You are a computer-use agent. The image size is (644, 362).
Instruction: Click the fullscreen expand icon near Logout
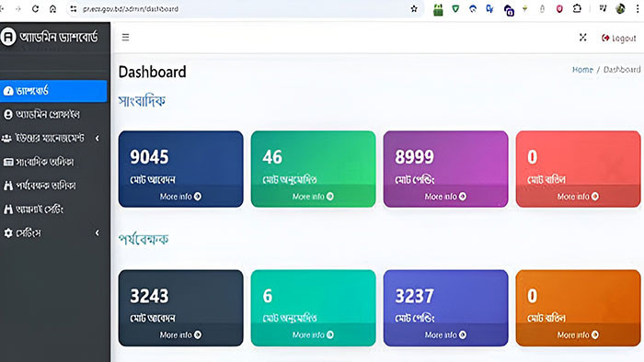coord(582,38)
